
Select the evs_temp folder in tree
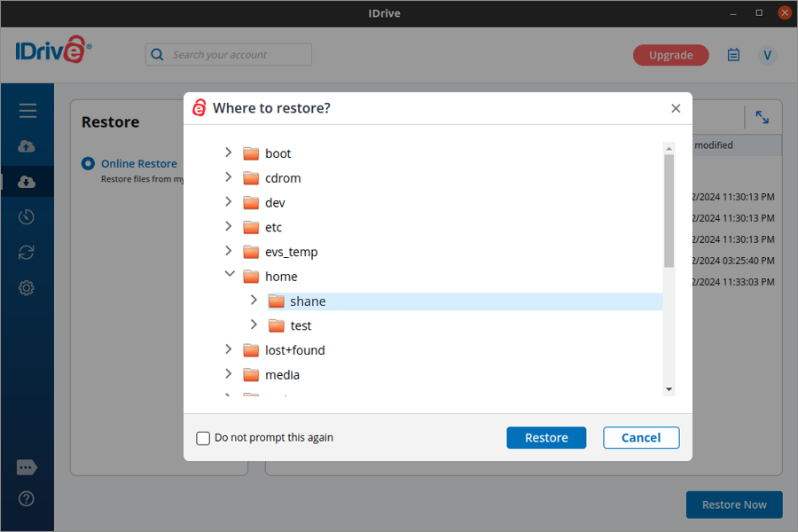[x=291, y=252]
